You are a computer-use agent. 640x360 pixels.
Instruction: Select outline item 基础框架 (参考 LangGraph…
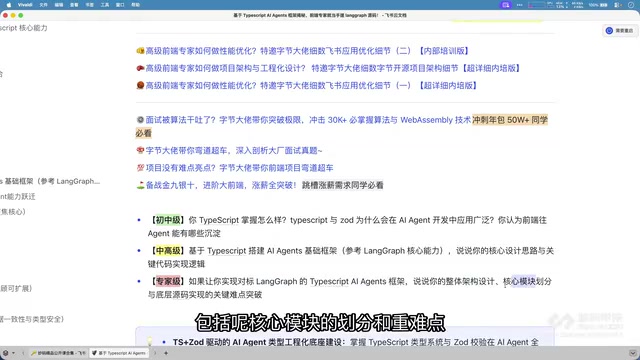[x=50, y=181]
